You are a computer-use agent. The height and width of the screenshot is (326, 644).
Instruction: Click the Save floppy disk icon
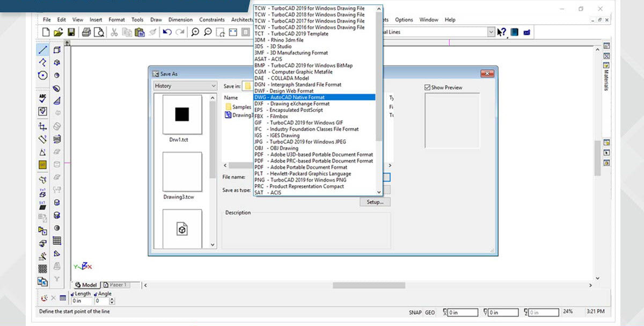pyautogui.click(x=71, y=32)
